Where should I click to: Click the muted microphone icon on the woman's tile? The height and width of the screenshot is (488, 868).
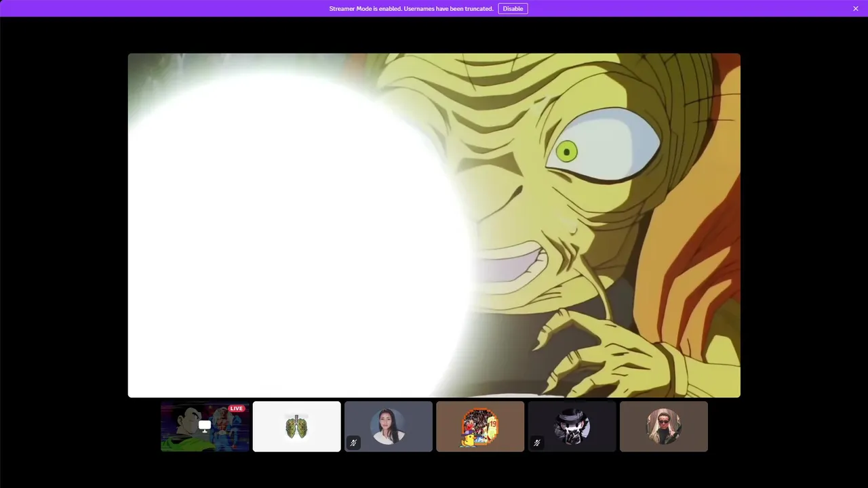click(x=353, y=443)
